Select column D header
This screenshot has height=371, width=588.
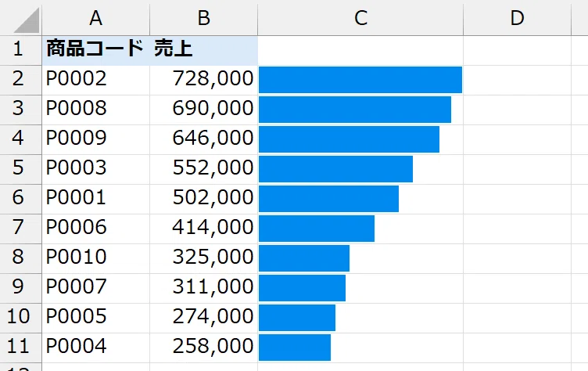(x=517, y=18)
